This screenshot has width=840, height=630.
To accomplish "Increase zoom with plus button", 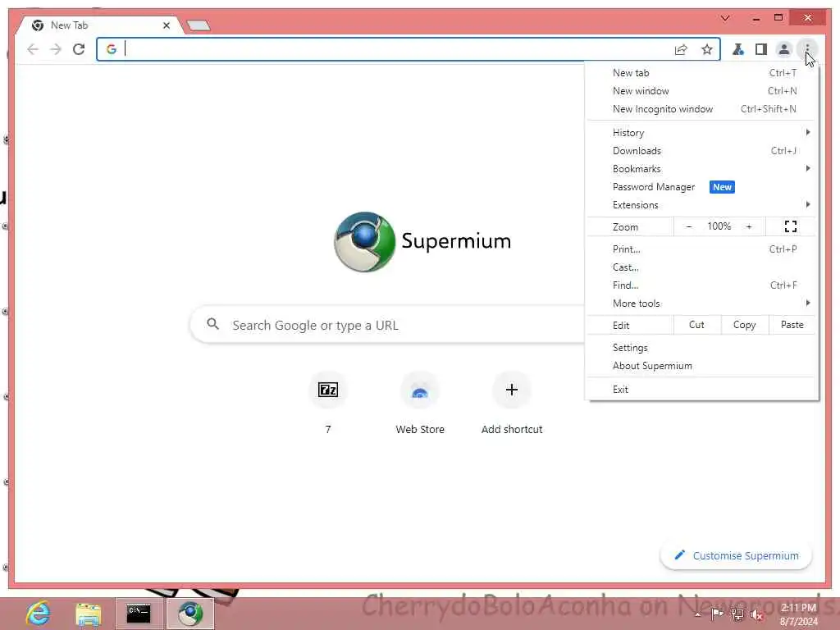I will point(749,226).
